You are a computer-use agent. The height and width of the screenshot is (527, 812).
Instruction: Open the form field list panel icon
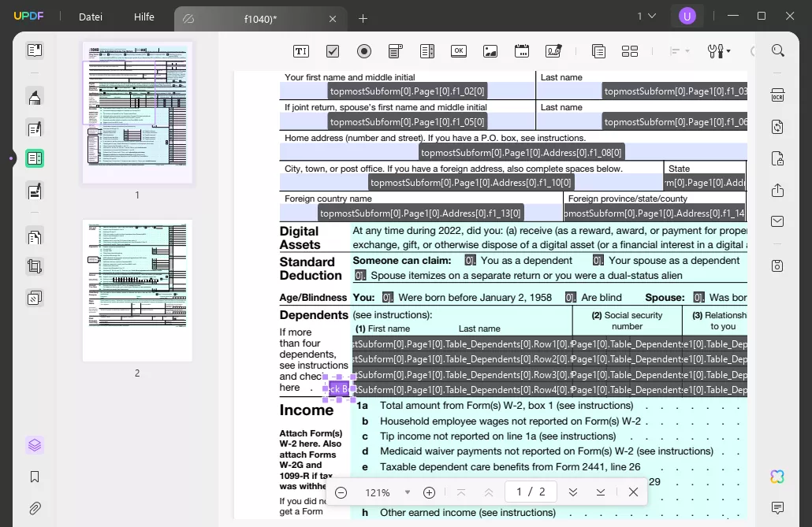coord(598,51)
